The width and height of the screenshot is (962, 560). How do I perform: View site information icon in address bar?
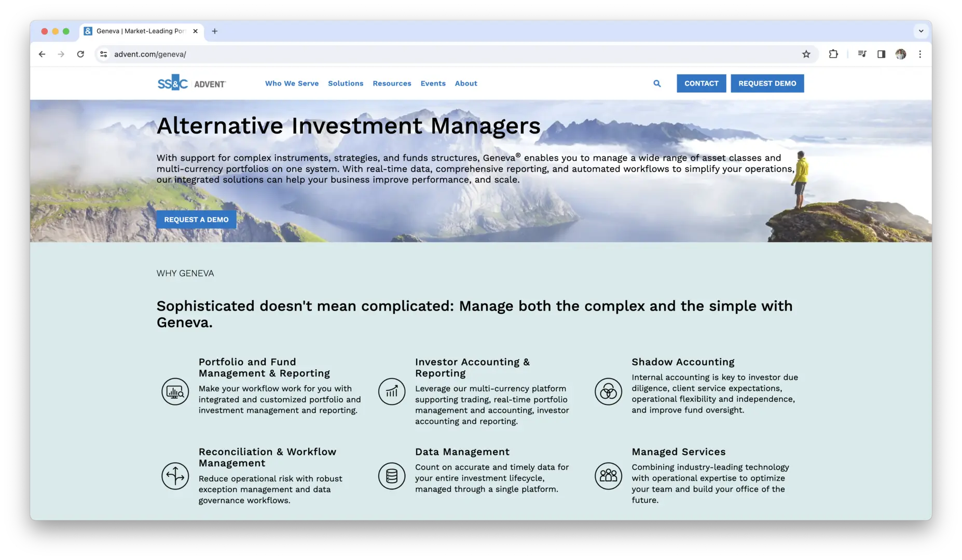tap(104, 54)
